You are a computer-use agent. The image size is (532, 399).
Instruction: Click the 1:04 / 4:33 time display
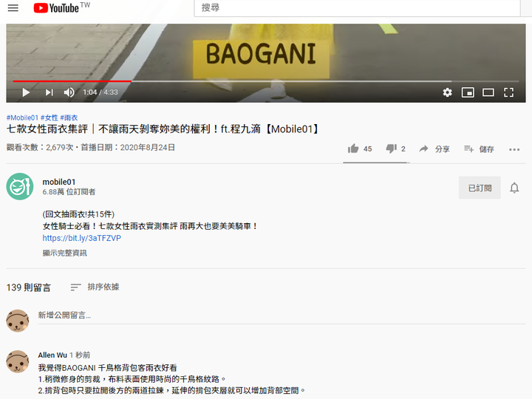click(x=100, y=92)
